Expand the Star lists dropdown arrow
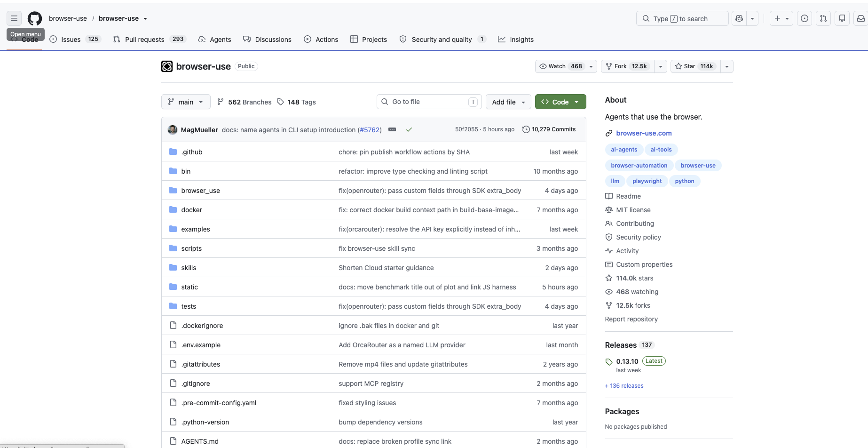This screenshot has width=868, height=448. [x=727, y=66]
